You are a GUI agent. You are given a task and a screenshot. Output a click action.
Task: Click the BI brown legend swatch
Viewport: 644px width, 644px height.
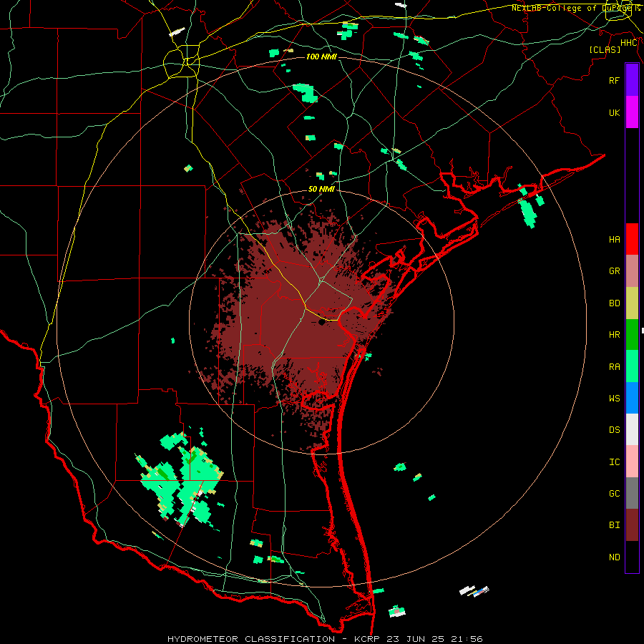[x=632, y=525]
